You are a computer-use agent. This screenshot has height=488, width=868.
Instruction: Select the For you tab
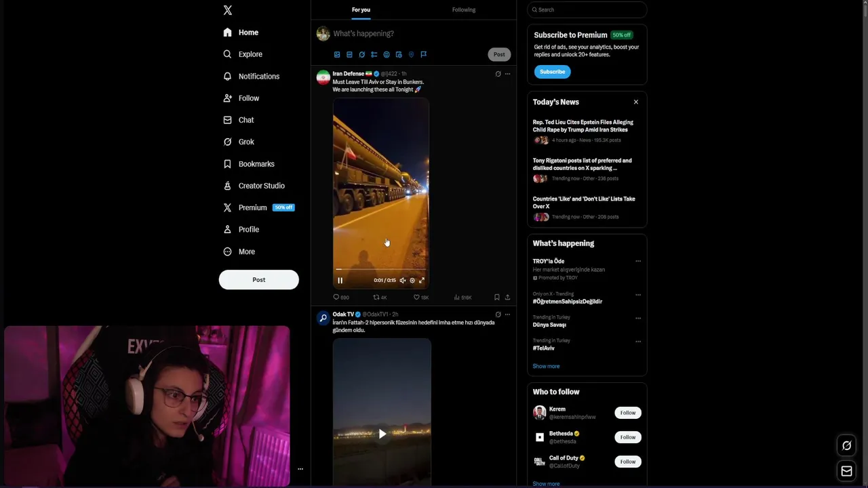tap(361, 9)
